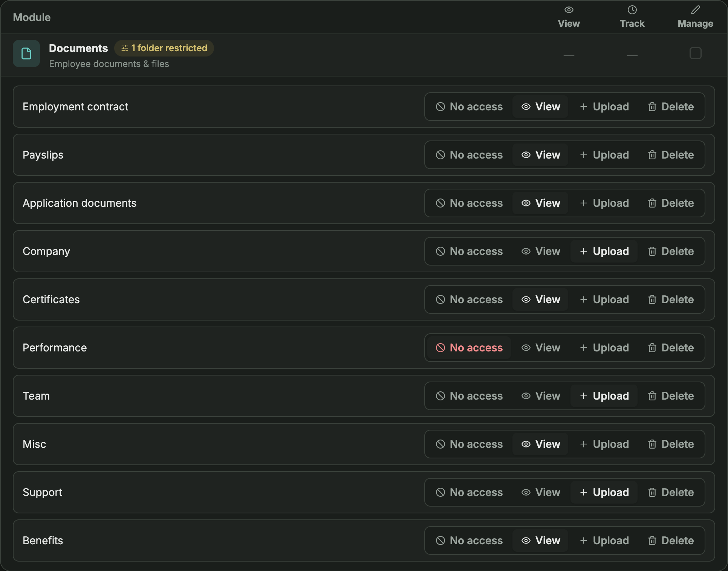
Task: Select View for Misc folder
Action: pos(540,444)
